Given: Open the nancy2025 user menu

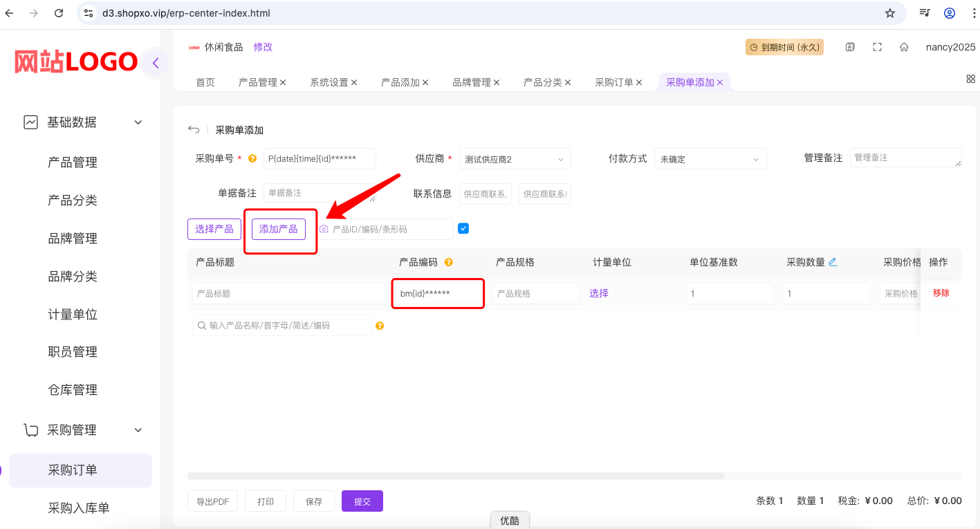Looking at the screenshot, I should pos(951,47).
